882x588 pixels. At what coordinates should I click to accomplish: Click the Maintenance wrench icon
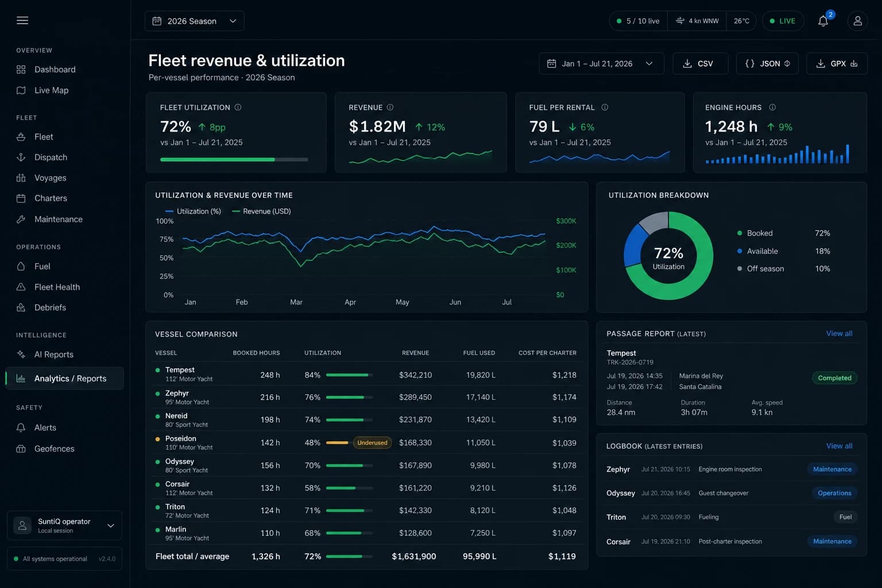coord(21,219)
